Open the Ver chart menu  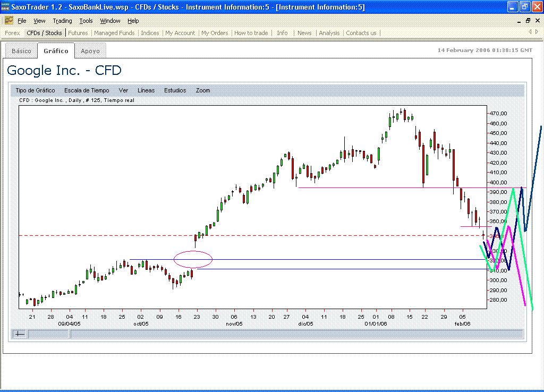tap(123, 90)
